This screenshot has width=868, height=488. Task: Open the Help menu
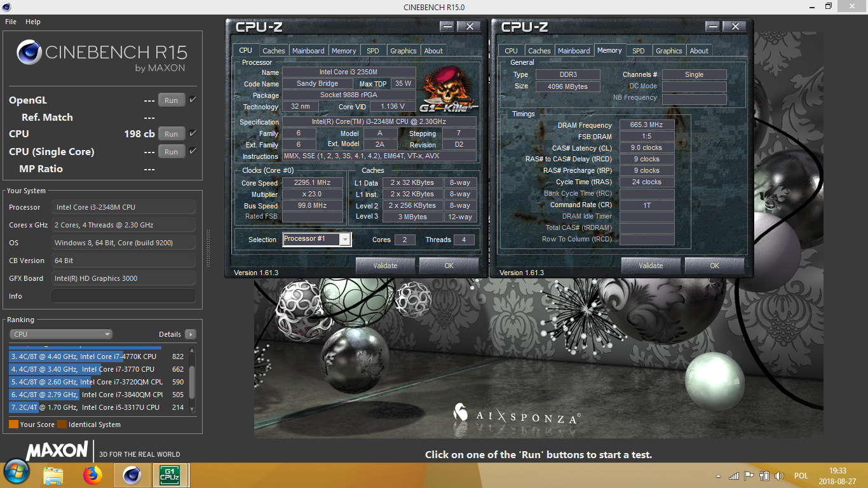click(x=33, y=22)
